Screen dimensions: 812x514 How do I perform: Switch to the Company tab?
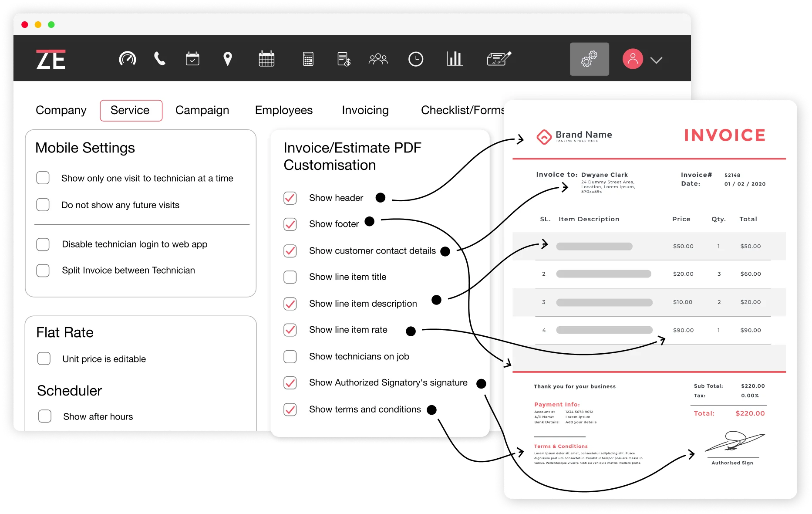(x=61, y=110)
